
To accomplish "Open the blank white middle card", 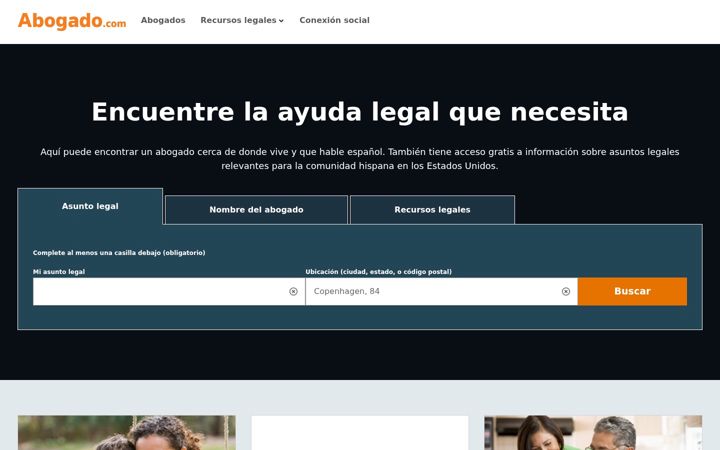I will click(360, 433).
